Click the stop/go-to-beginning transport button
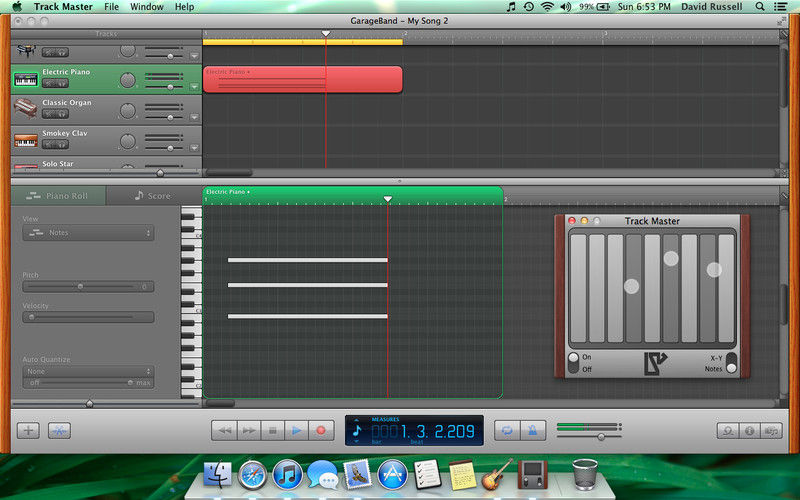The width and height of the screenshot is (800, 500). pos(272,431)
